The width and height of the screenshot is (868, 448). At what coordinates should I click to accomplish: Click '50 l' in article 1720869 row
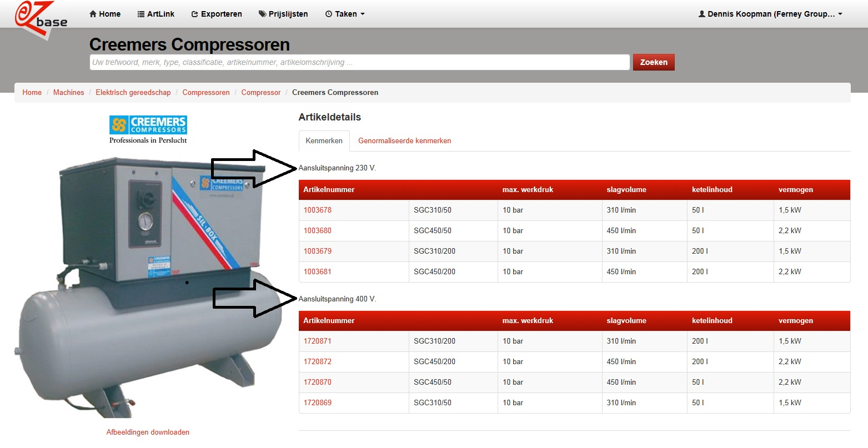pos(698,402)
